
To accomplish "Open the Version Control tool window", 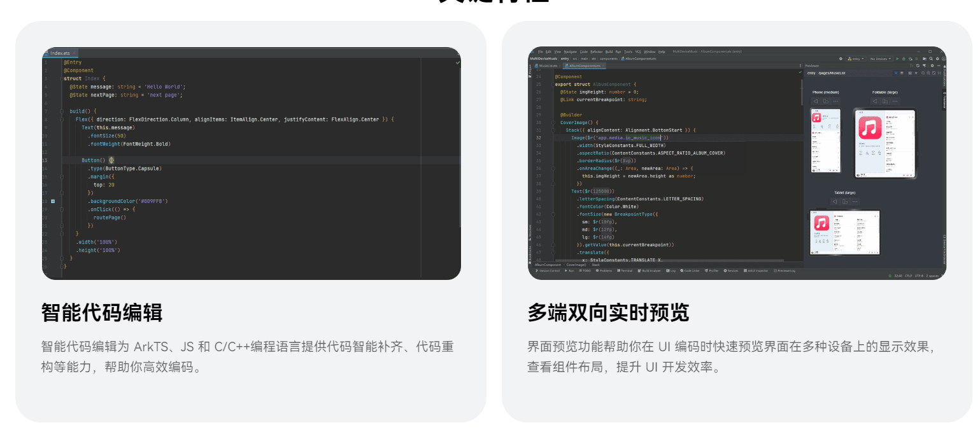I will pos(548,270).
